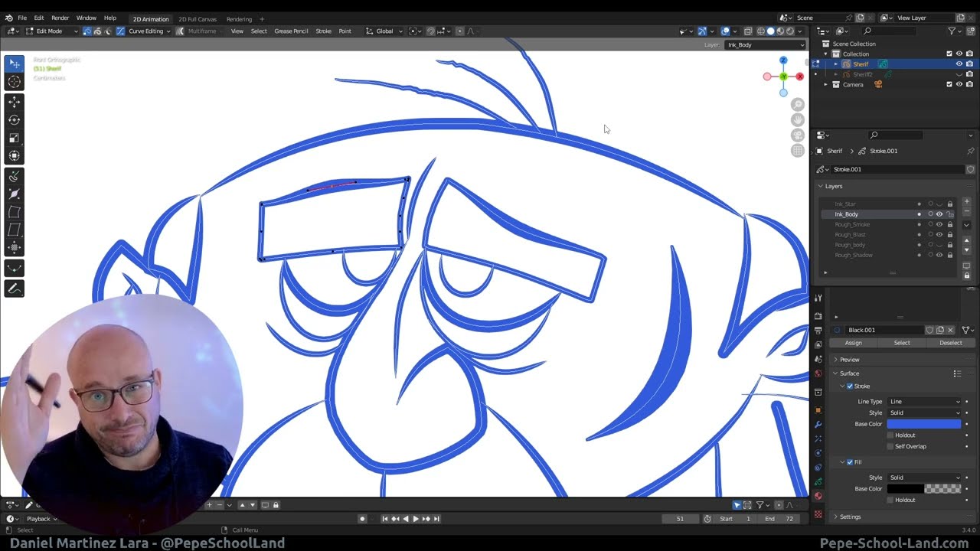
Task: Unlock the Ink_Star layer
Action: (950, 204)
